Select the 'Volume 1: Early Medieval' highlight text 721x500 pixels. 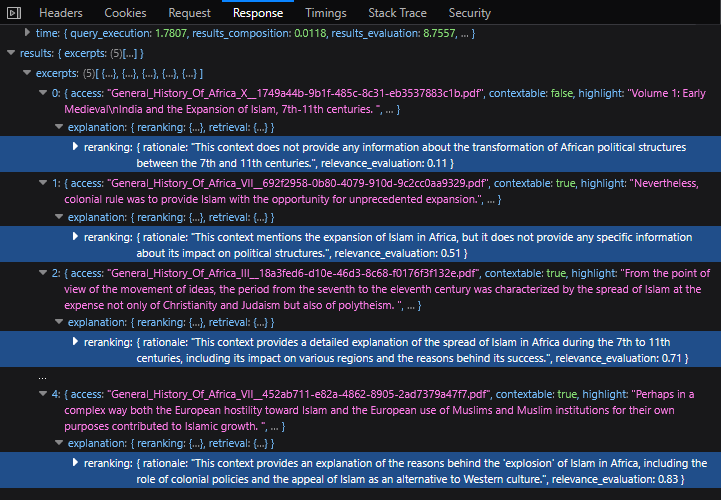pos(384,101)
